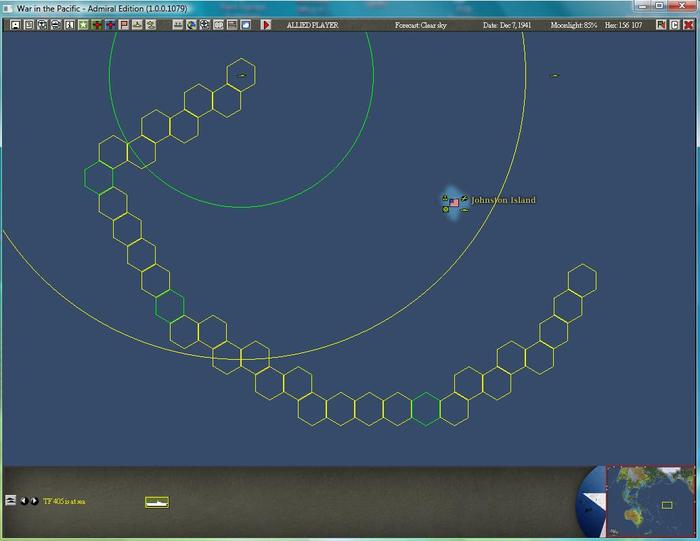Click the C icon in top-right toolbar
Viewport: 700px width, 541px height.
675,25
